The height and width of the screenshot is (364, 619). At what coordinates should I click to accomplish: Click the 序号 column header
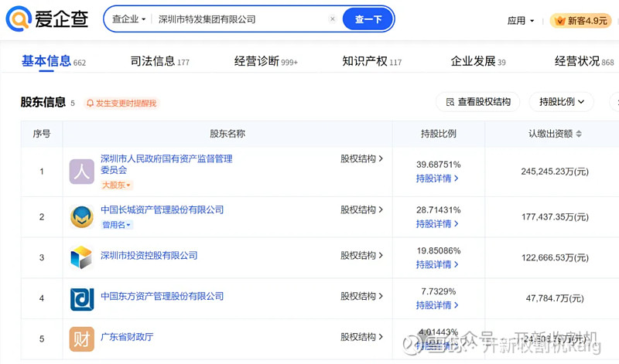[x=42, y=134]
